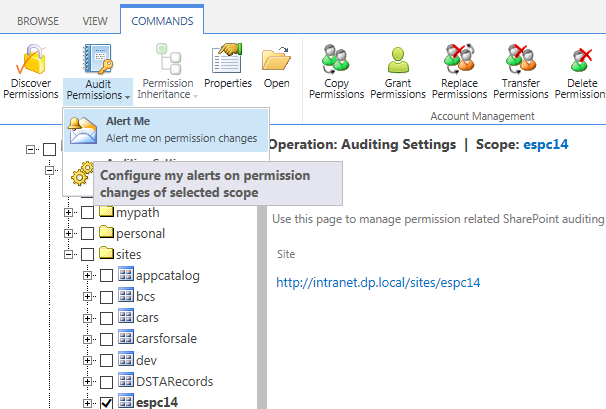Click the Permission Inheritance tree icon

click(169, 59)
